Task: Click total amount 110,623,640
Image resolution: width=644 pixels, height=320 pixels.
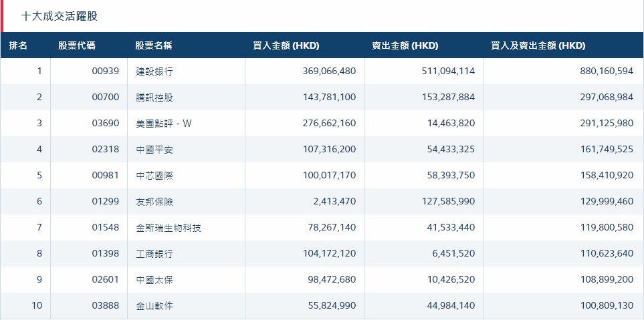Action: pyautogui.click(x=607, y=254)
